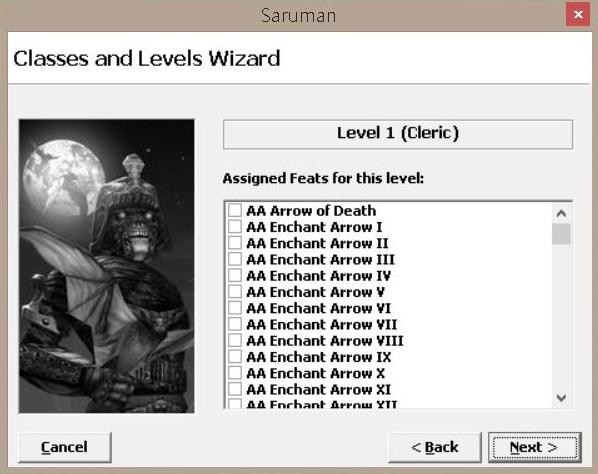
Task: Tick the AA Enchant Arrow II box
Action: coord(235,243)
